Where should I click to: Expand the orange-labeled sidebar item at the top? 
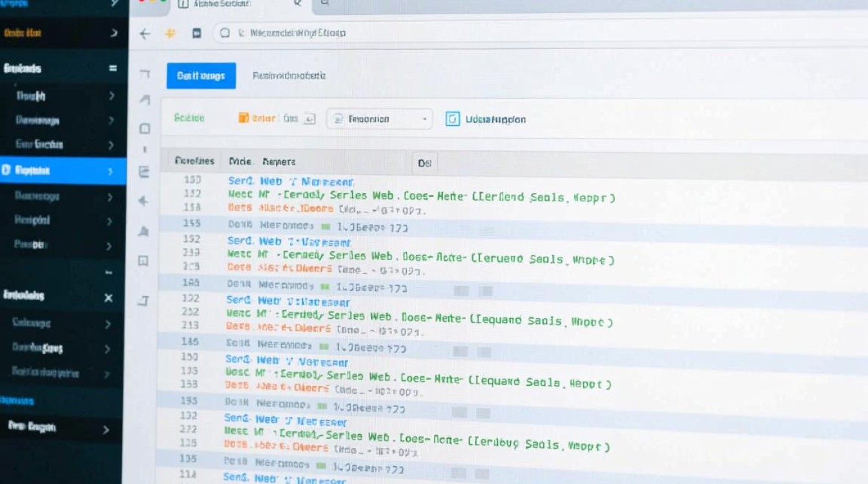click(x=114, y=33)
